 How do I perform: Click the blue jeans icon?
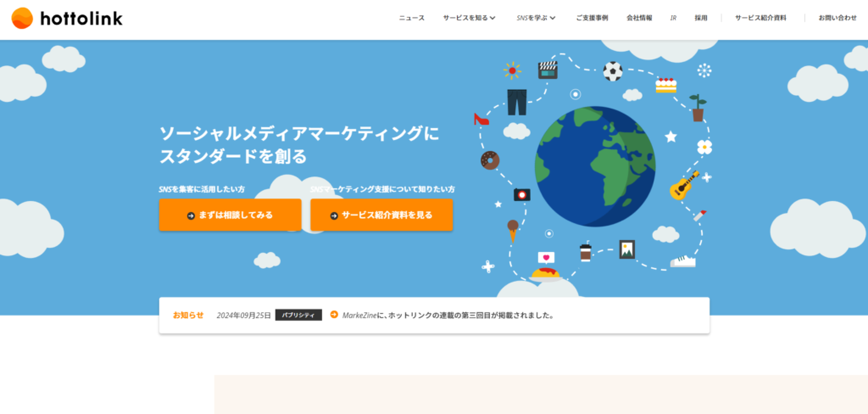click(x=517, y=102)
